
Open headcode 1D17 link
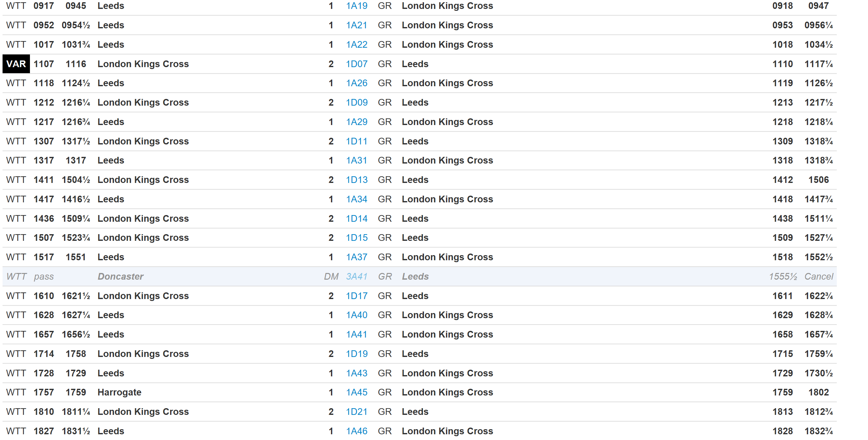tap(356, 296)
